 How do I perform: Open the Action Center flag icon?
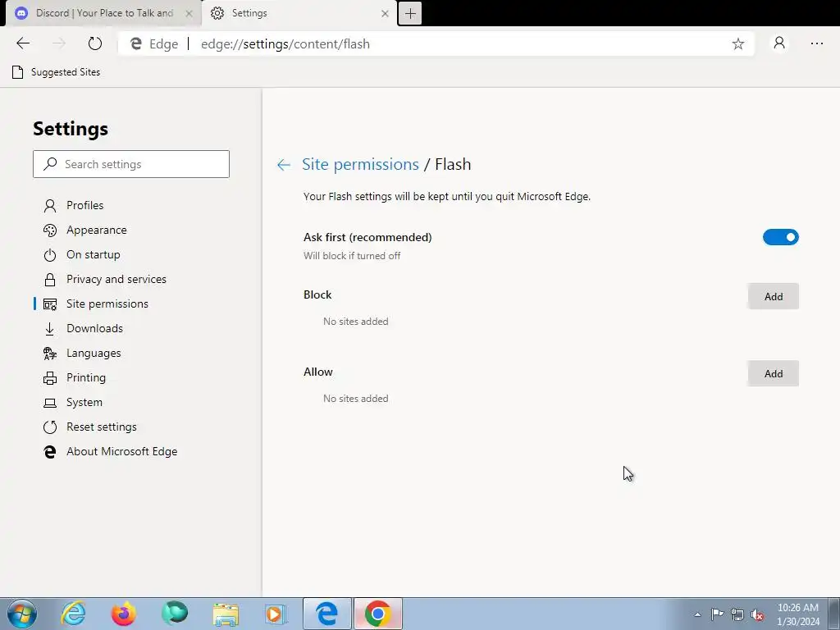point(717,614)
